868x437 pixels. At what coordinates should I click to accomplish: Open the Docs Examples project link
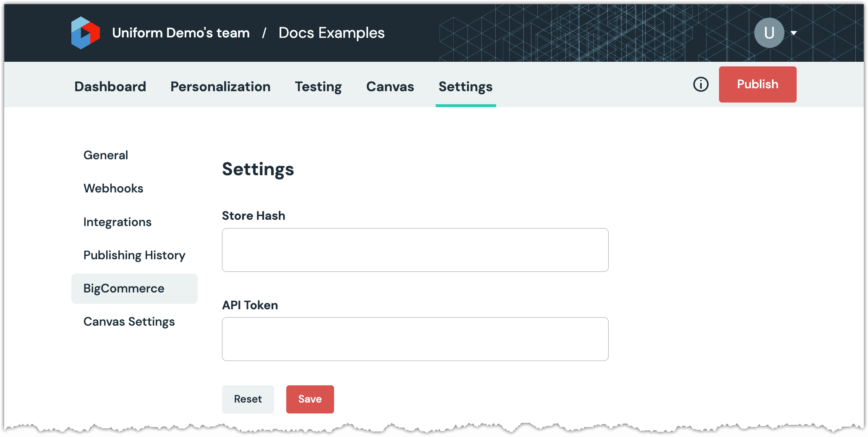tap(332, 33)
